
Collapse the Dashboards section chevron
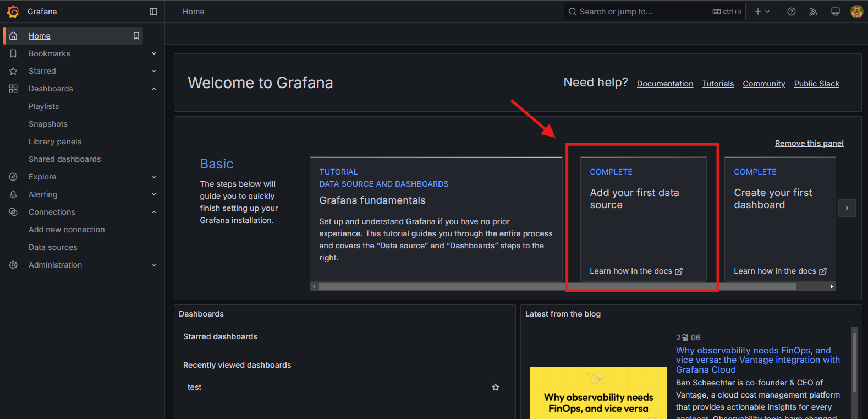154,89
